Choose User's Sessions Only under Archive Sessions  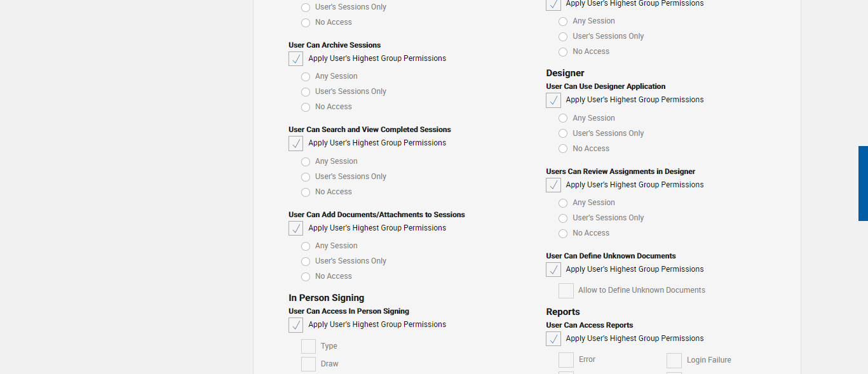click(306, 92)
